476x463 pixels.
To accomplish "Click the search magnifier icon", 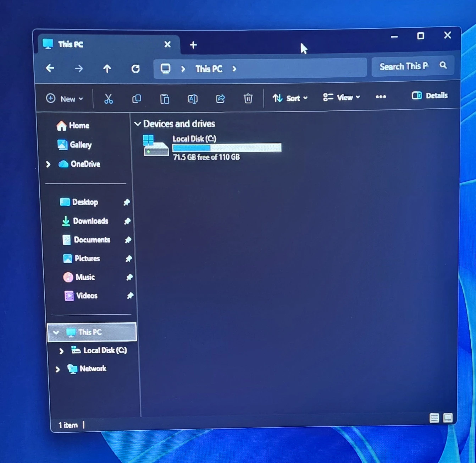I will point(443,65).
